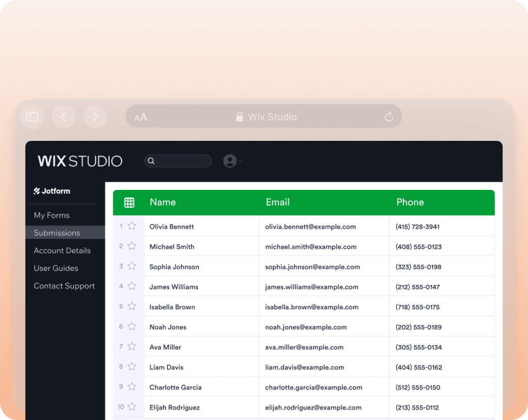528x420 pixels.
Task: Star the Isabella Brown row
Action: click(x=132, y=306)
